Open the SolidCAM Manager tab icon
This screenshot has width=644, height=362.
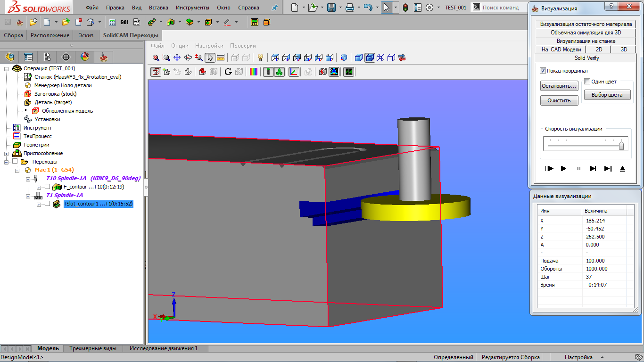click(x=104, y=57)
